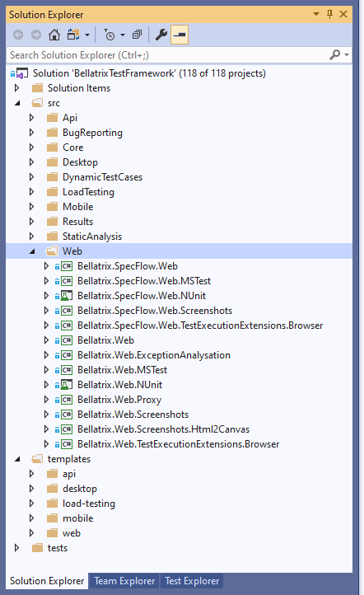Toggle Preview Selected Items button
Viewport: 364px width, 595px height.
180,35
